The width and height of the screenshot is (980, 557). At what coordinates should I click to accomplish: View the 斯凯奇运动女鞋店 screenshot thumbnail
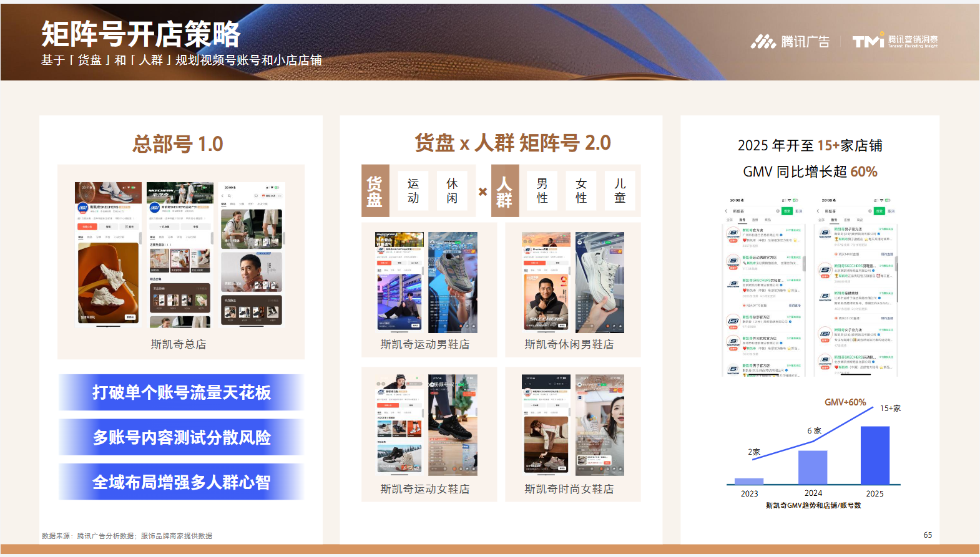[x=426, y=425]
